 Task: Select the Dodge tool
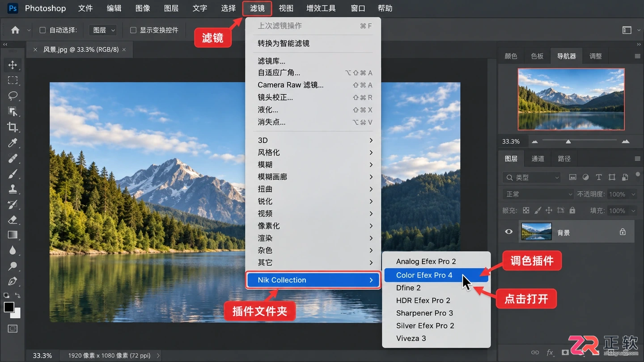click(13, 266)
